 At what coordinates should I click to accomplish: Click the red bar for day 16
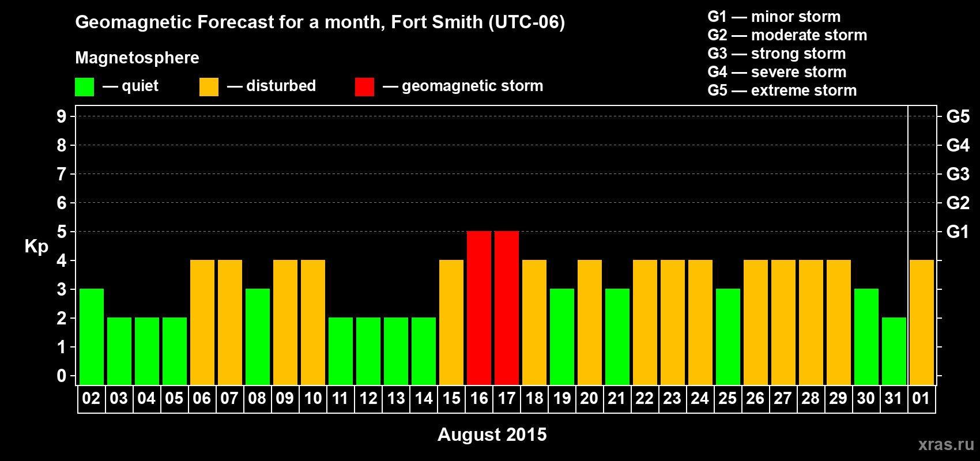point(479,308)
